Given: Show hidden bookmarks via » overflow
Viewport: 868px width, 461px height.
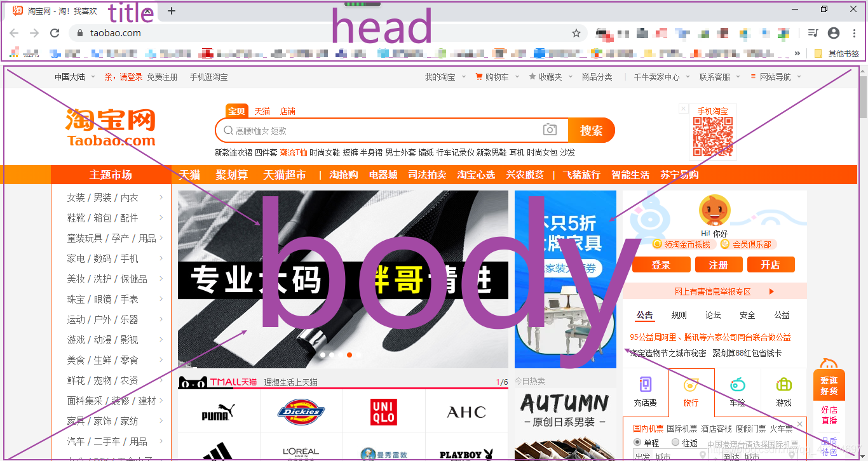Looking at the screenshot, I should tap(797, 54).
